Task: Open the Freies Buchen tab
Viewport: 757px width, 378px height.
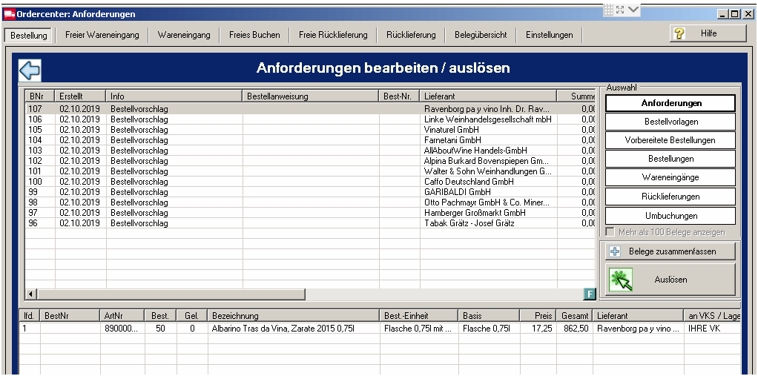Action: [x=254, y=35]
